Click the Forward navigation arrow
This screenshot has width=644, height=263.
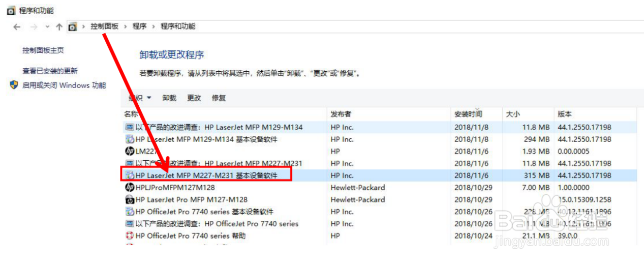coord(34,27)
